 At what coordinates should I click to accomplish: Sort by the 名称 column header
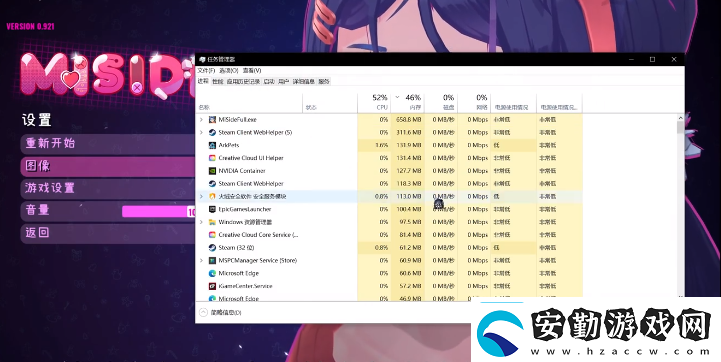click(250, 103)
